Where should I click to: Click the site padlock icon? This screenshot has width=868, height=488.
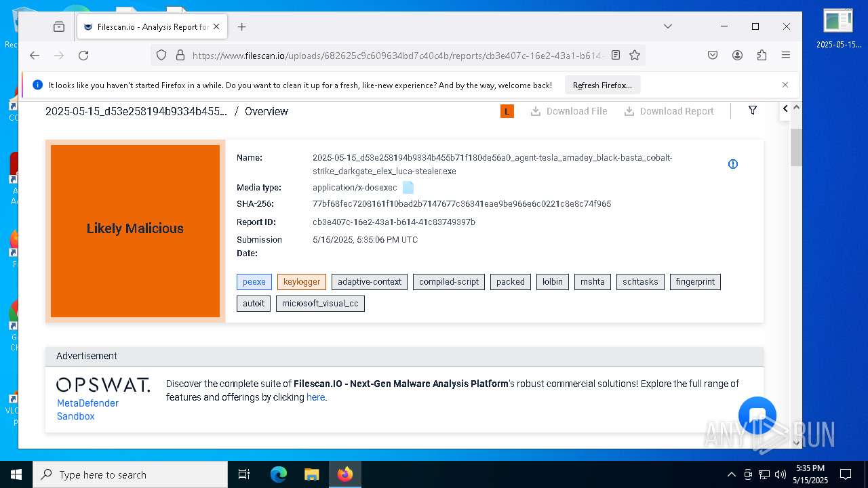click(180, 56)
